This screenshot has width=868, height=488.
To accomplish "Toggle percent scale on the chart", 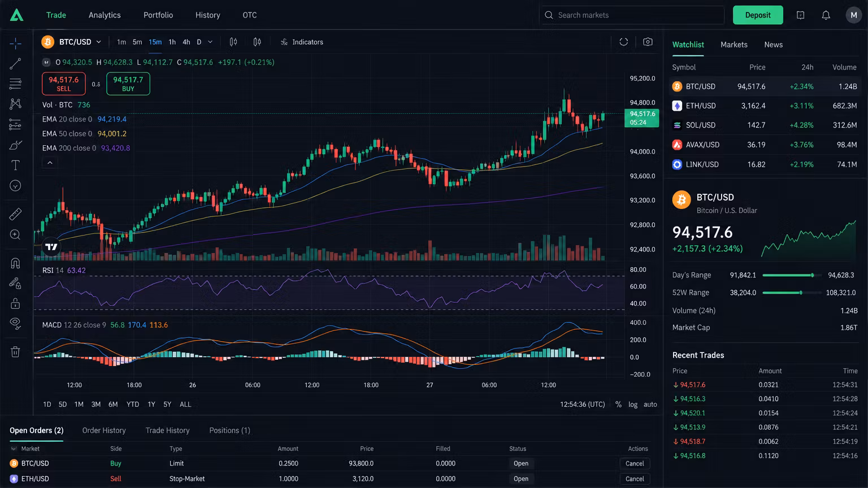I will point(618,404).
